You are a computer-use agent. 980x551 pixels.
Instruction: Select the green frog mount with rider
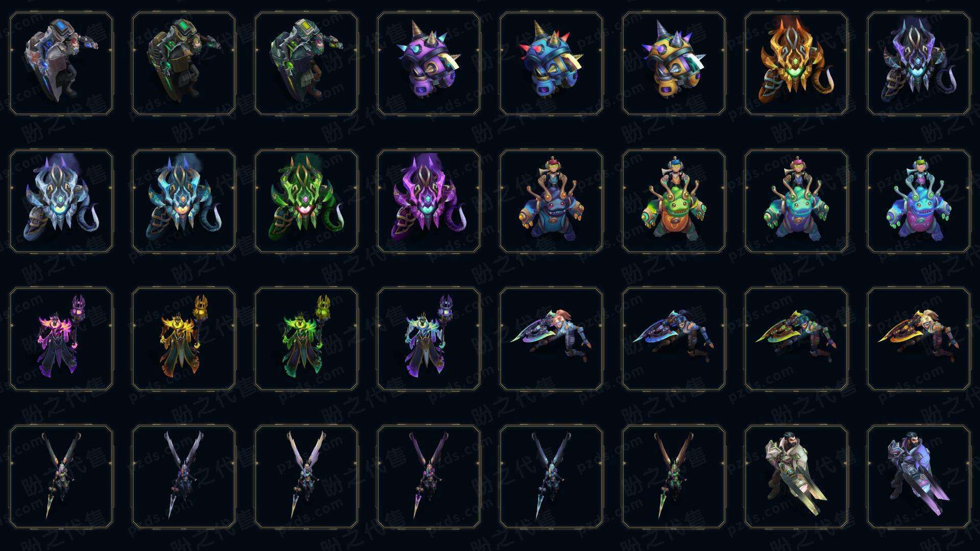click(674, 201)
